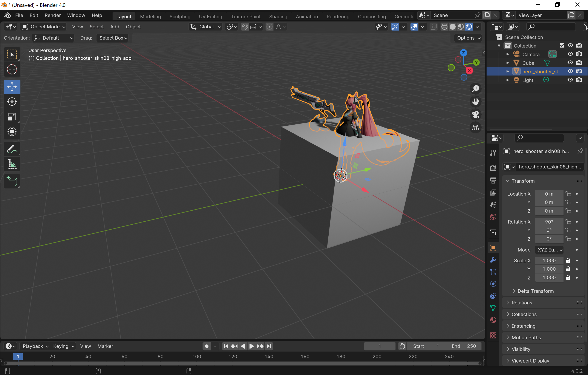Select rendered viewport shading

click(x=469, y=27)
